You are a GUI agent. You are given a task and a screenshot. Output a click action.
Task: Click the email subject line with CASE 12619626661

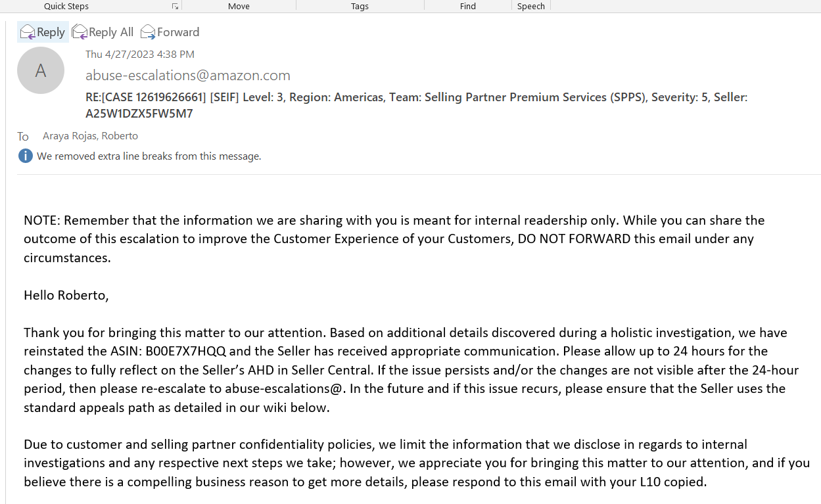415,97
